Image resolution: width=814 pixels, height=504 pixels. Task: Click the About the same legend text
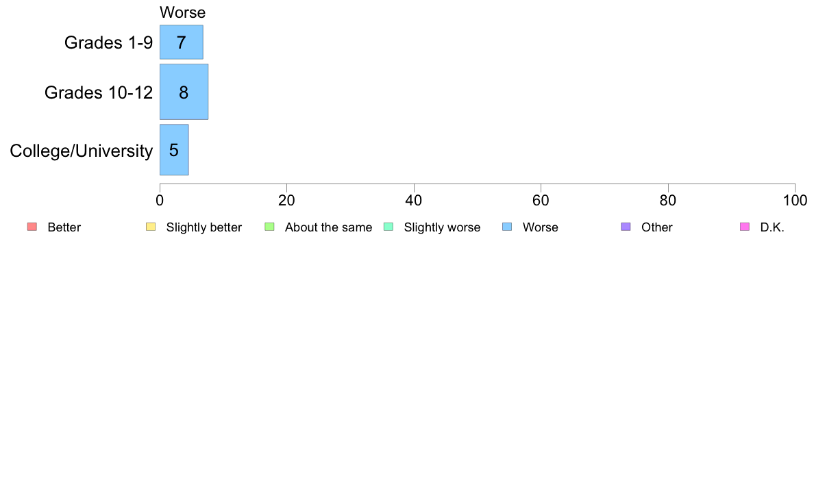(329, 227)
